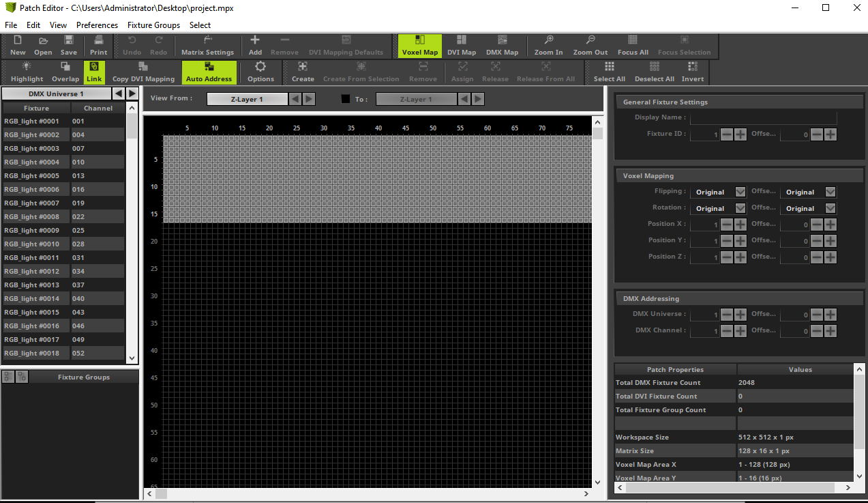
Task: Click the Total DMX Fixture Count row
Action: click(734, 382)
